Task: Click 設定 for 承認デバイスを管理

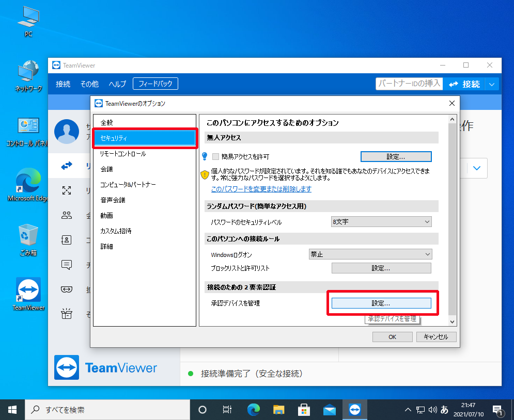Action: click(381, 303)
